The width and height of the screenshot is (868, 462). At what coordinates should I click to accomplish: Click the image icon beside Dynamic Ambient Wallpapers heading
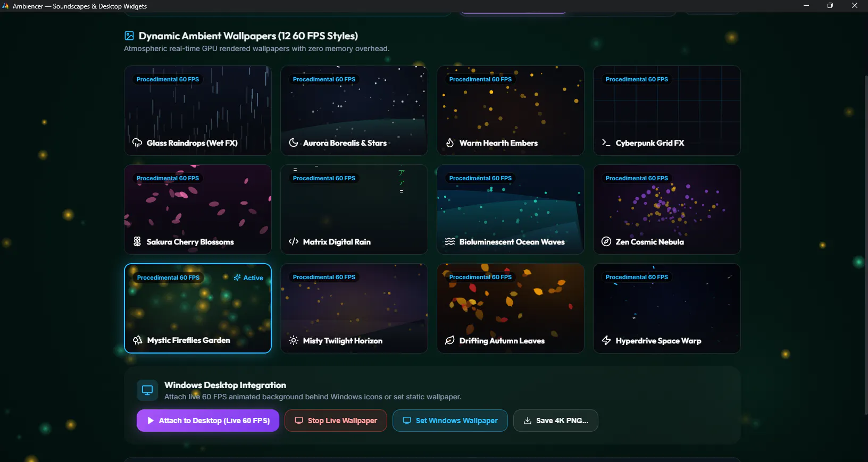129,36
